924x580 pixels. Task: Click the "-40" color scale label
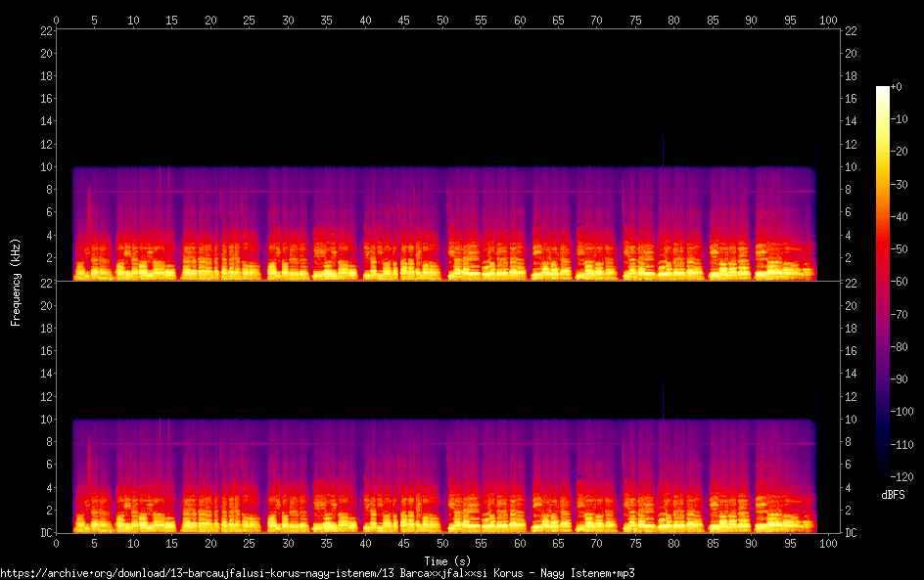900,217
